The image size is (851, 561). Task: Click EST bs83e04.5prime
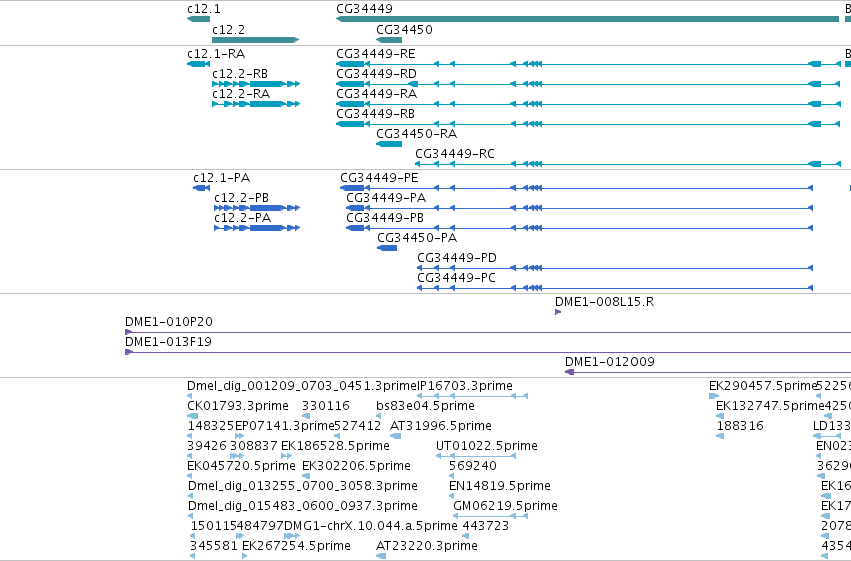point(378,416)
